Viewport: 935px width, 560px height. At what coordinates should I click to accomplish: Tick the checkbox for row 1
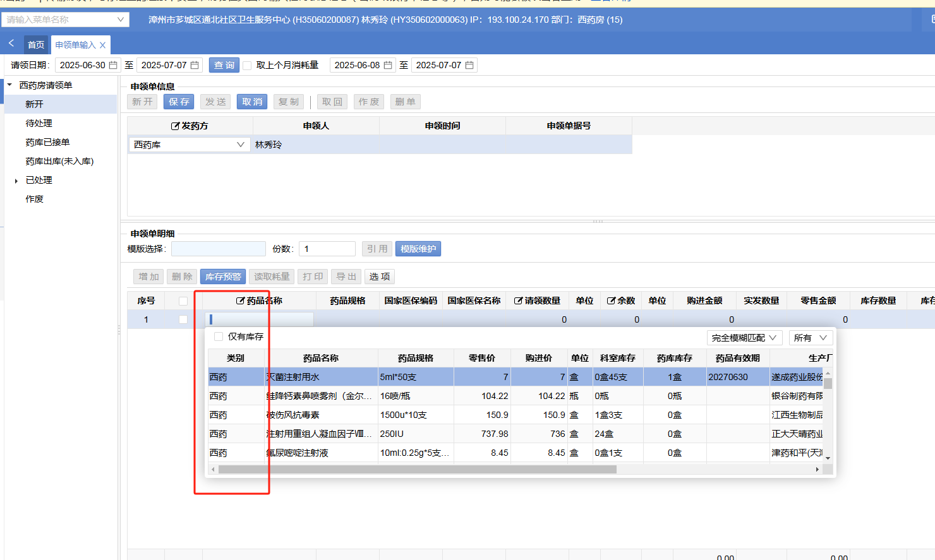tap(183, 319)
